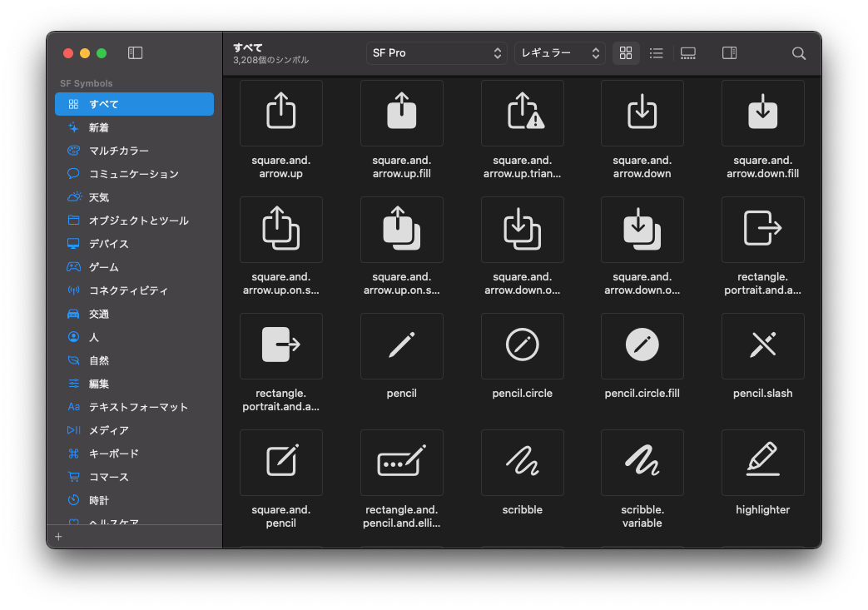Open the レギュラー weight dropdown

coord(559,52)
